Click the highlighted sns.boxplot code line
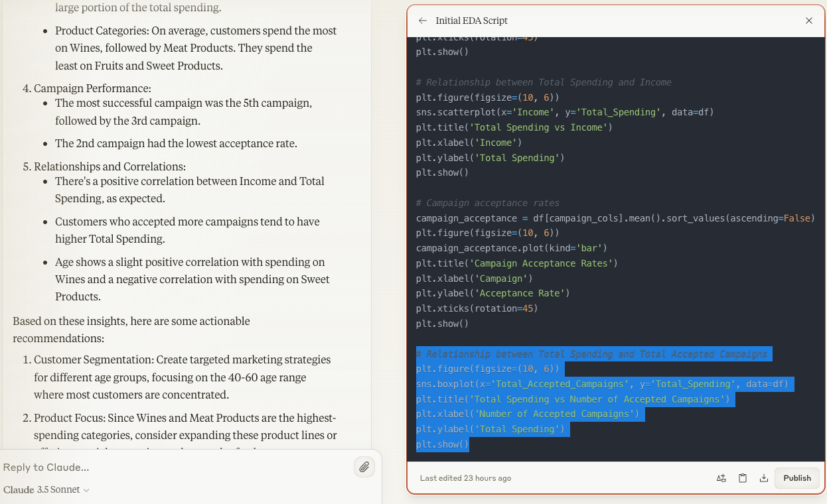The height and width of the screenshot is (504, 827). [602, 384]
